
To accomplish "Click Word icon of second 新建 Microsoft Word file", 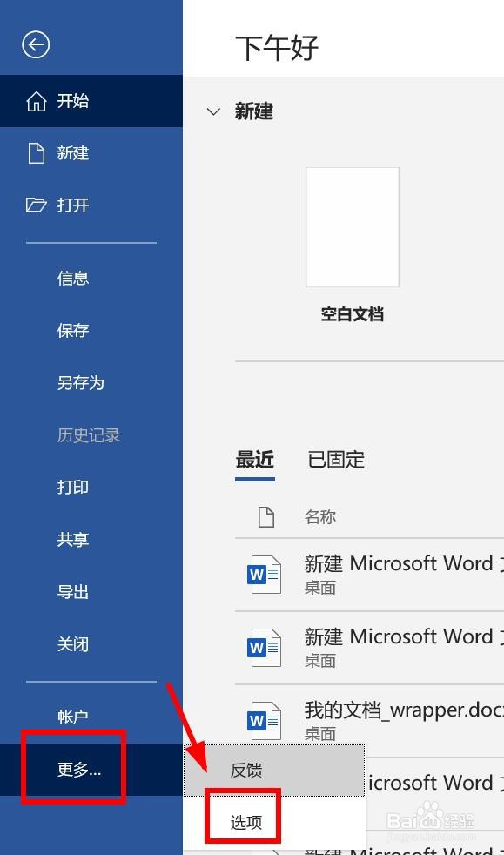I will [x=265, y=648].
